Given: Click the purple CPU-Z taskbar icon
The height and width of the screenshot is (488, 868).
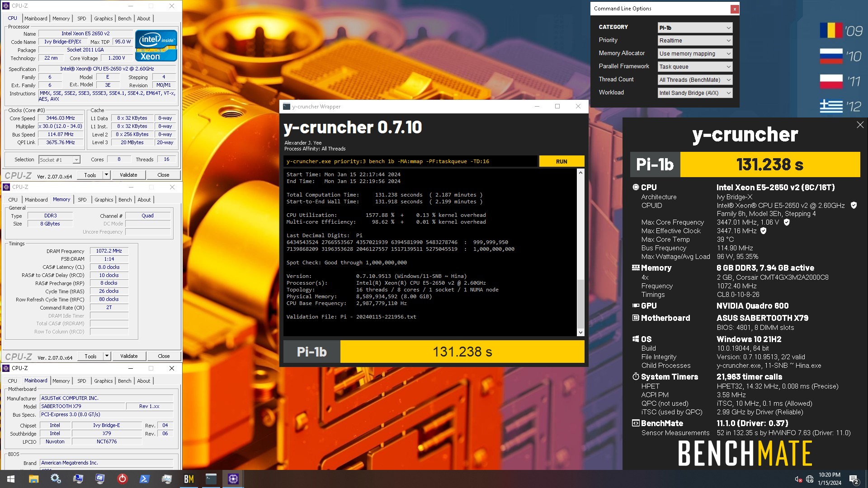Looking at the screenshot, I should pyautogui.click(x=233, y=479).
